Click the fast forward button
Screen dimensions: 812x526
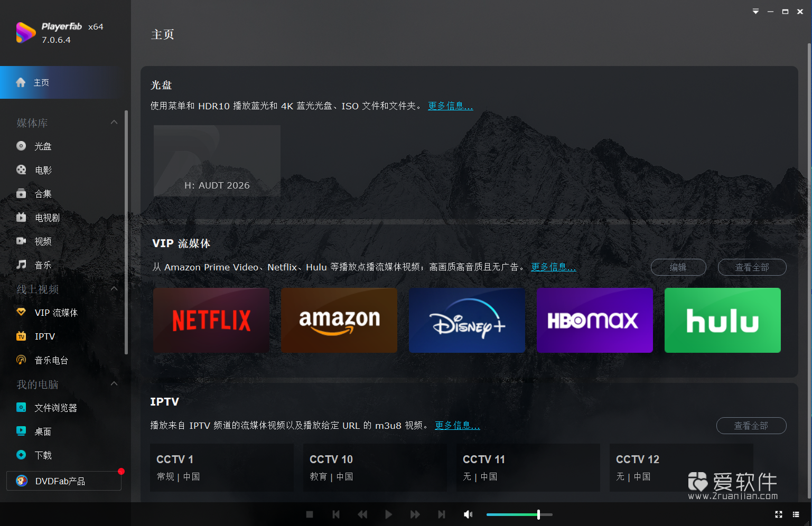tap(415, 514)
